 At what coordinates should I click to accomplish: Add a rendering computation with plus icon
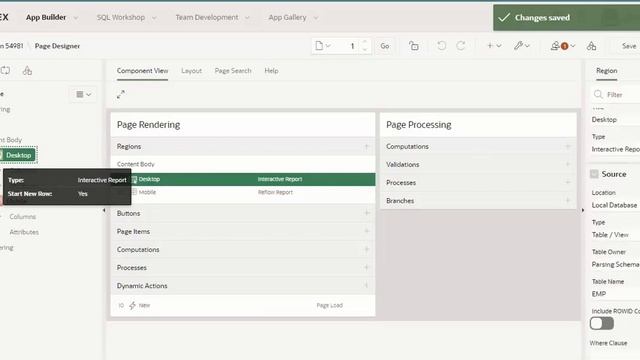366,249
